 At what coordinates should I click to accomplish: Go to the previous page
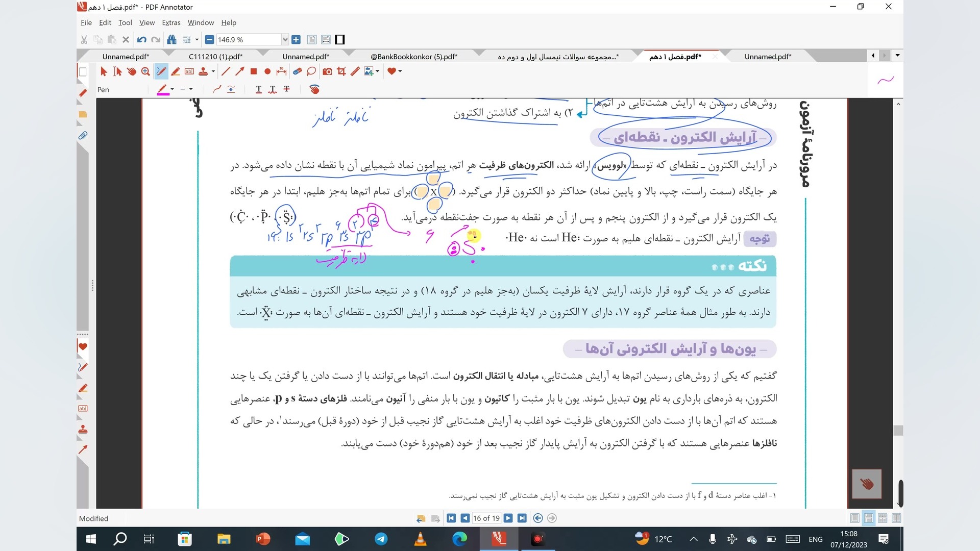pyautogui.click(x=465, y=518)
